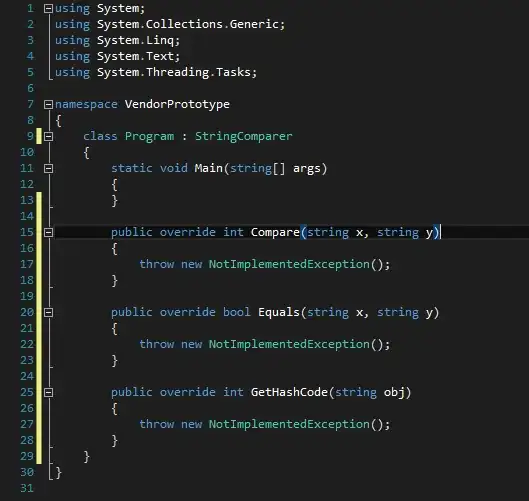Click line number 31 in the gutter
This screenshot has width=529, height=501.
coord(27,488)
